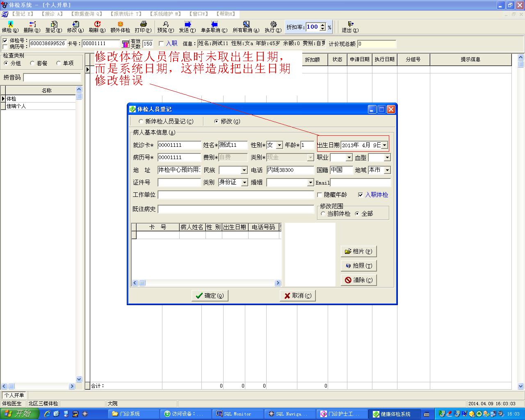Click the 删除(D) delete toolbar icon

tap(32, 27)
